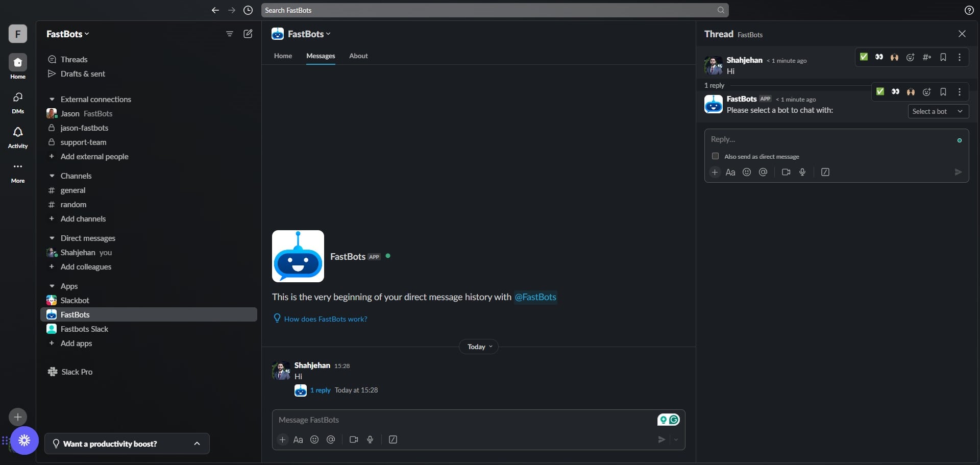This screenshot has height=465, width=980.
Task: Open the 1 reply thread link
Action: click(x=320, y=390)
